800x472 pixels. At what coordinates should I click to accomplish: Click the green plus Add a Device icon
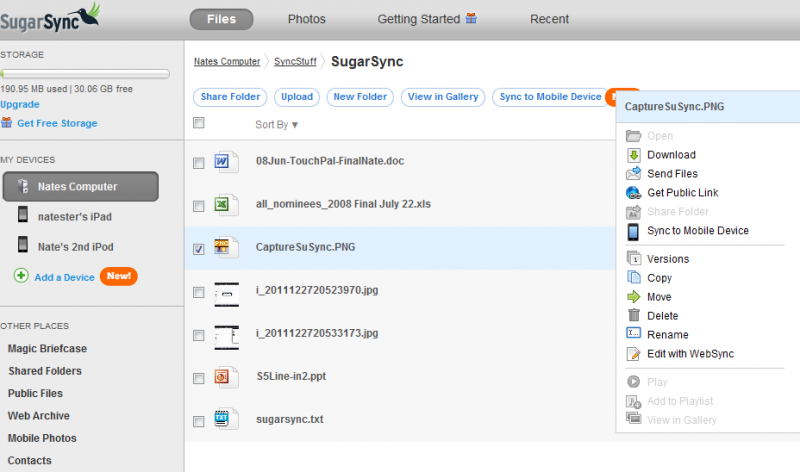tap(21, 276)
